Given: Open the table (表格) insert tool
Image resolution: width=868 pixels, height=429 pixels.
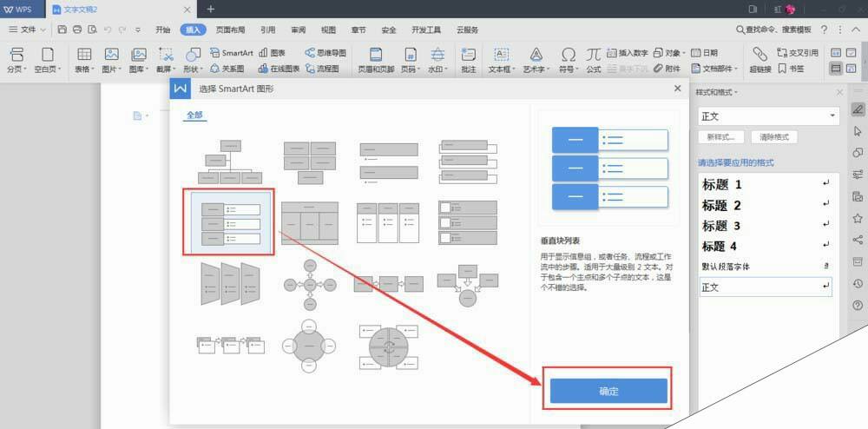Looking at the screenshot, I should click(x=84, y=61).
